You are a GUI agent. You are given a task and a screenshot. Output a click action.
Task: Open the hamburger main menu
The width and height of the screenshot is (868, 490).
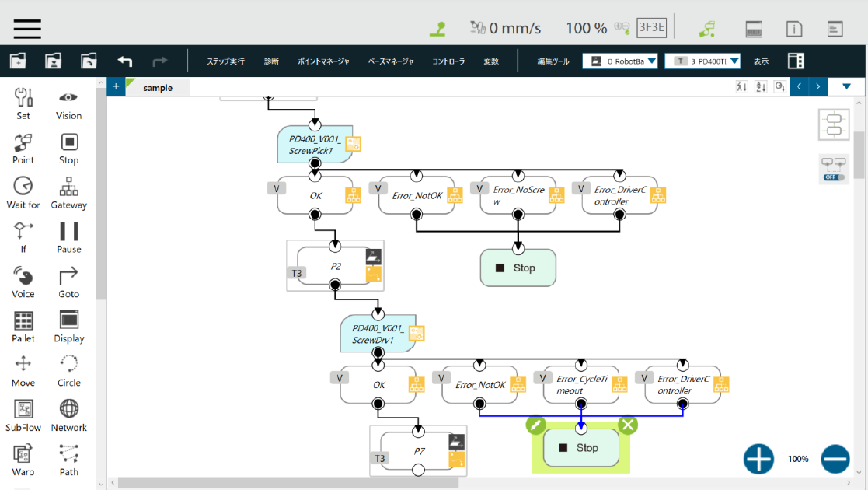[x=27, y=28]
